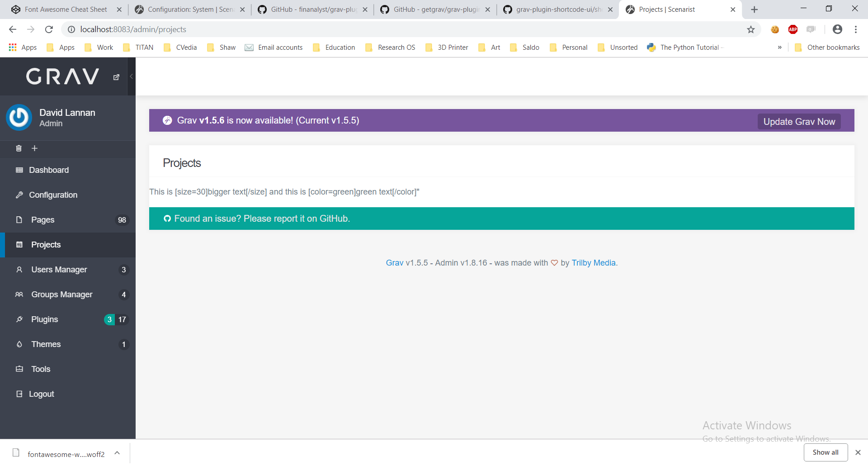The height and width of the screenshot is (466, 868).
Task: Click the Groups Manager people icon
Action: pos(19,295)
